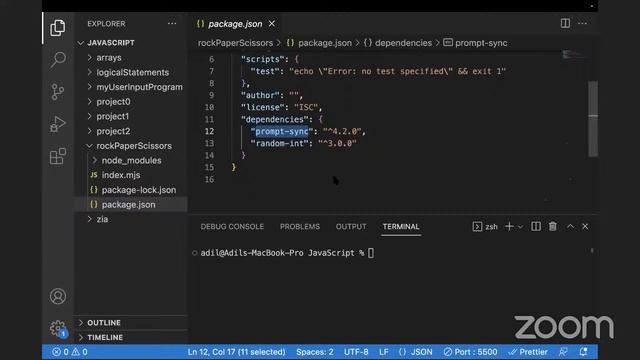
Task: Click the terminal prompt input line
Action: [287, 253]
